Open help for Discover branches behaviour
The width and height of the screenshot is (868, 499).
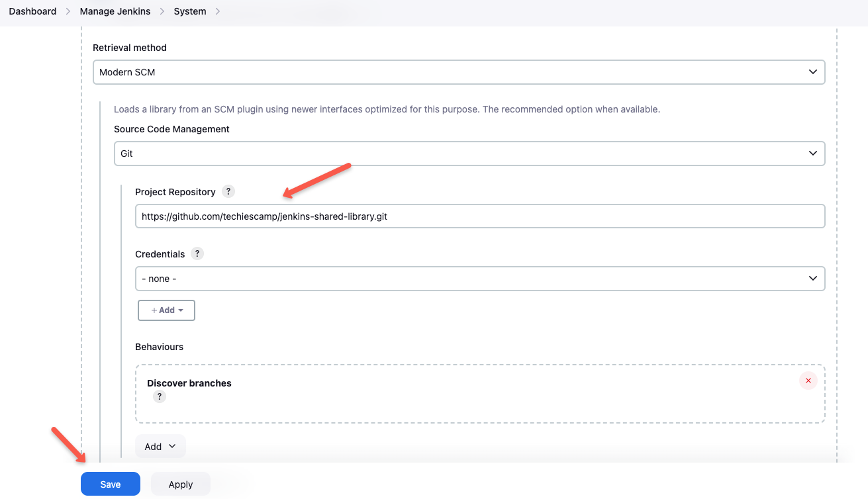point(159,396)
